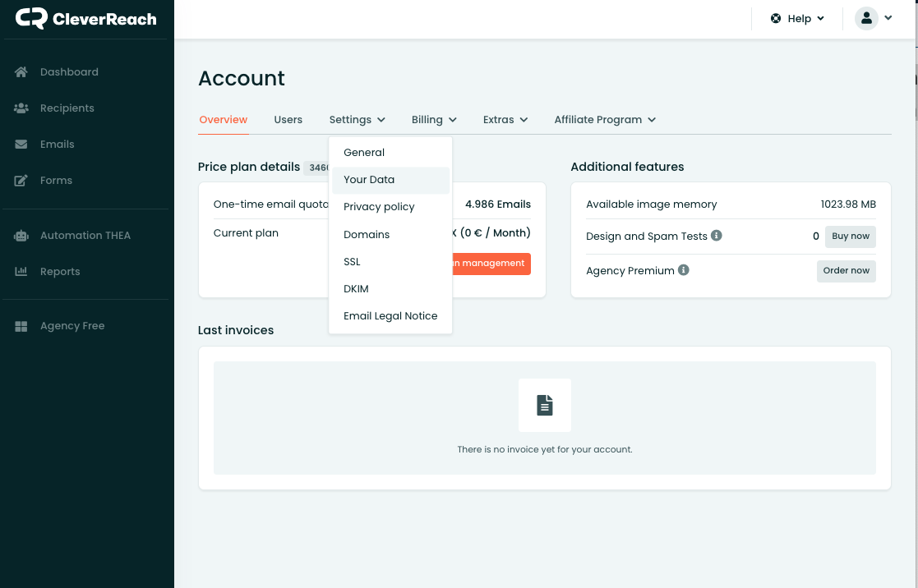Click the Forms pencil icon
This screenshot has height=588, width=918.
coord(20,180)
